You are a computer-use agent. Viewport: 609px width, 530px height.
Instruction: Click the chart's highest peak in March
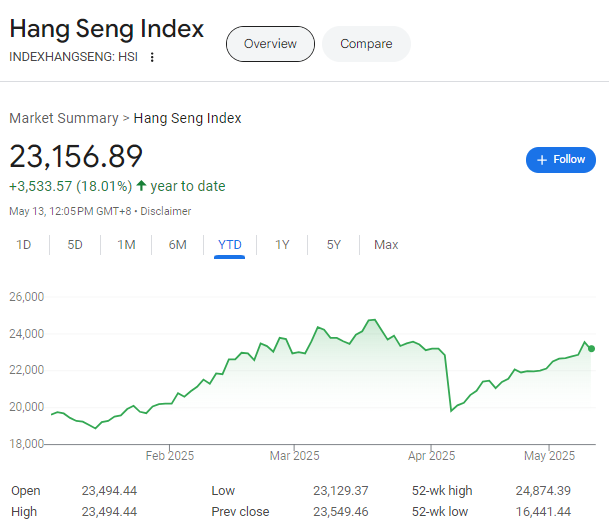coord(373,320)
